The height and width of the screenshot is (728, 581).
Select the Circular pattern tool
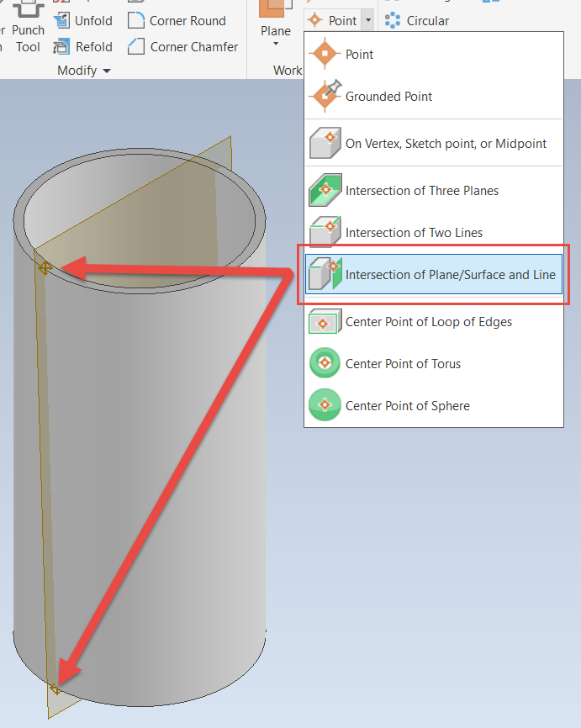click(416, 20)
